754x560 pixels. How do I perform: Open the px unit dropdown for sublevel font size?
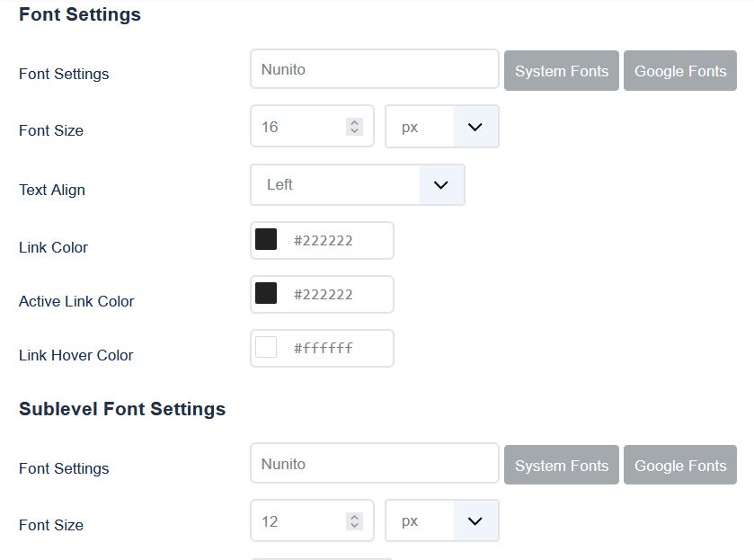(x=442, y=521)
